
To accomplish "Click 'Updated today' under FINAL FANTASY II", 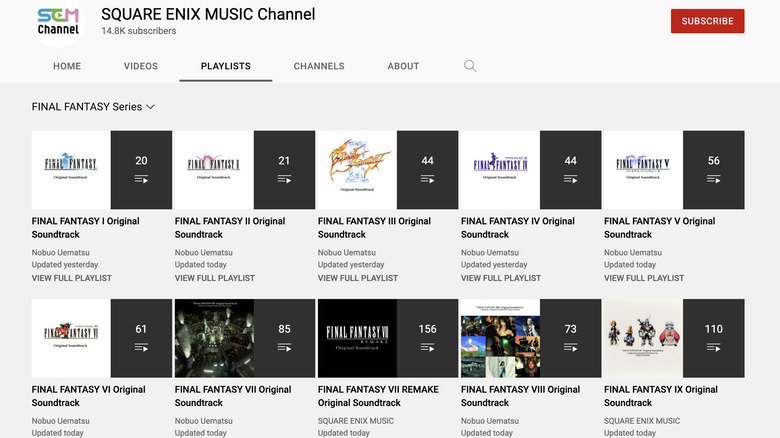I will coord(200,264).
